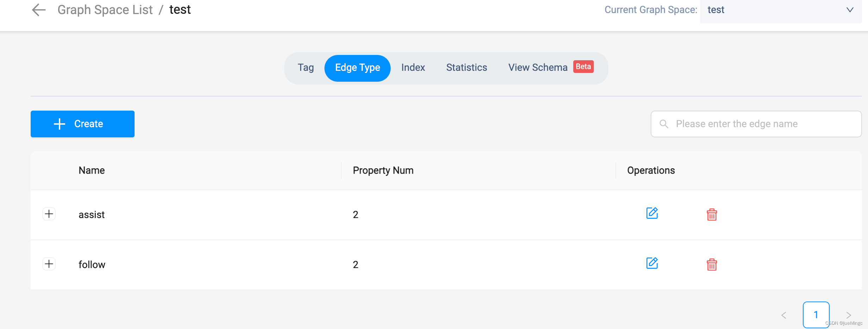Delete the follow edge type

point(712,264)
